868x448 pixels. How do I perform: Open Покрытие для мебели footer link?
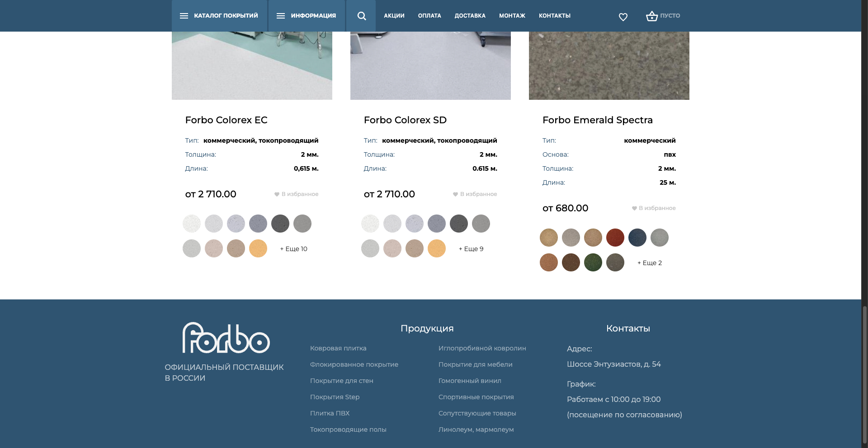click(x=476, y=364)
